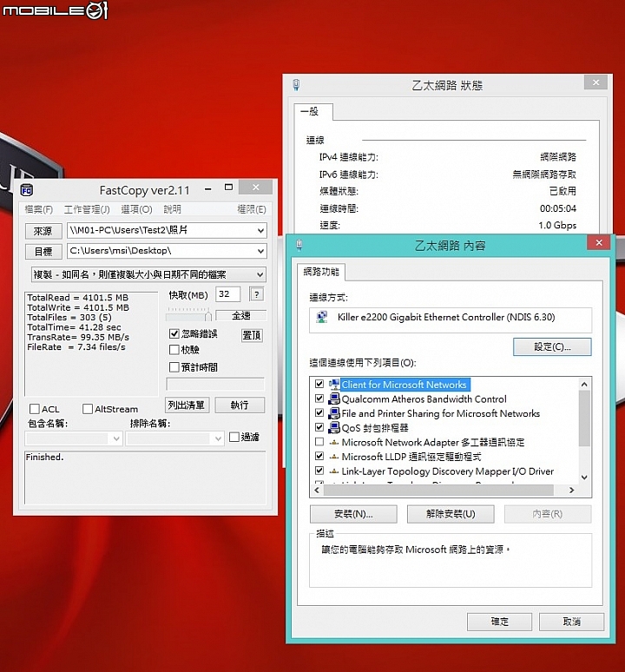Open the source path dropdown
The height and width of the screenshot is (672, 625).
pyautogui.click(x=260, y=231)
